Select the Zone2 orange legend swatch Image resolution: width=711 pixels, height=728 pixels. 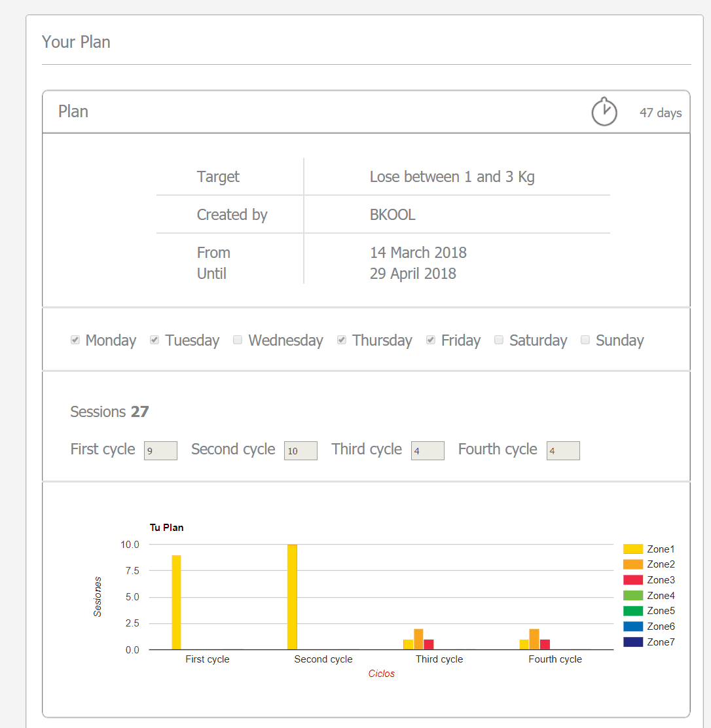click(633, 564)
